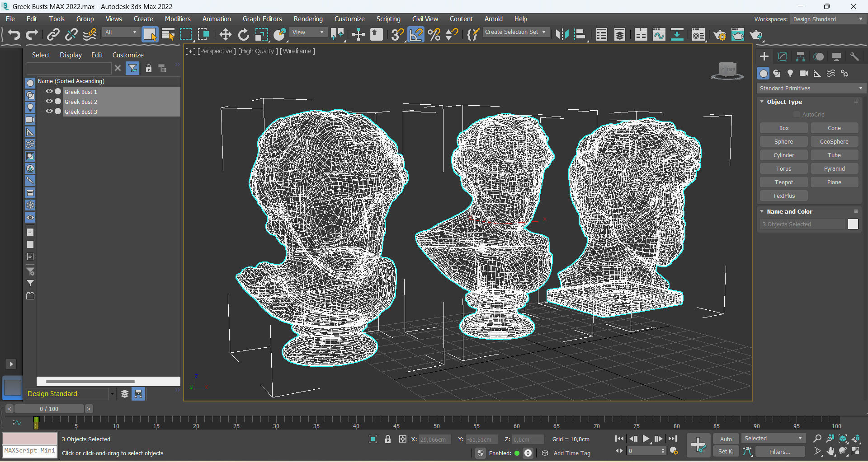Select the Lights category in Create panel

click(790, 73)
